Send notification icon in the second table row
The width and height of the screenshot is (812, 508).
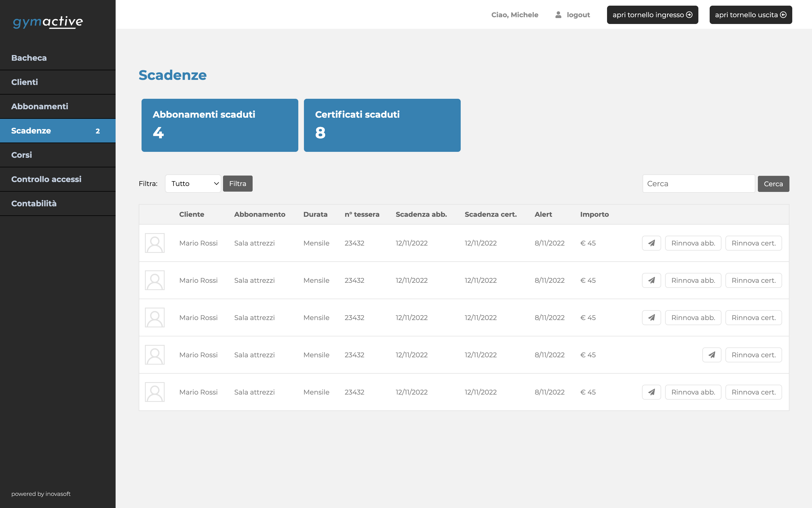pos(651,281)
